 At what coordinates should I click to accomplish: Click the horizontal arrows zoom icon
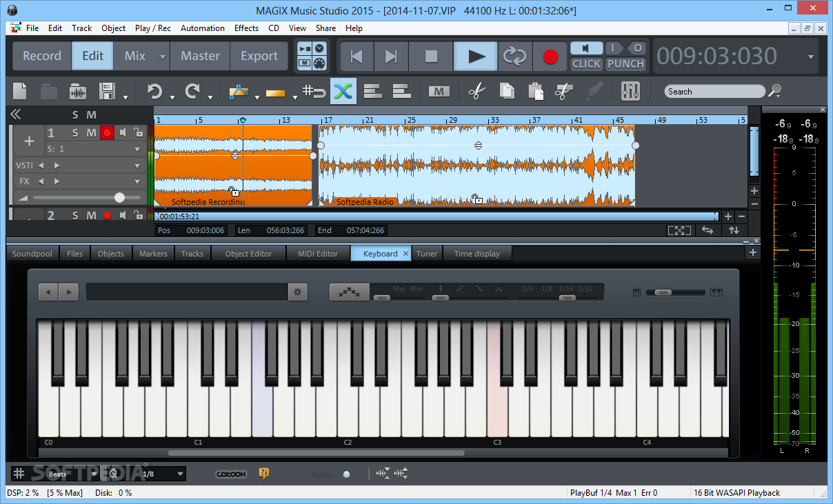click(707, 230)
